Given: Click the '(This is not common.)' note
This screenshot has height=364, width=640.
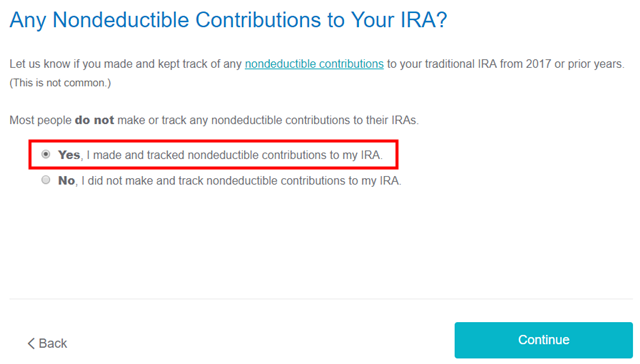Looking at the screenshot, I should coord(60,83).
